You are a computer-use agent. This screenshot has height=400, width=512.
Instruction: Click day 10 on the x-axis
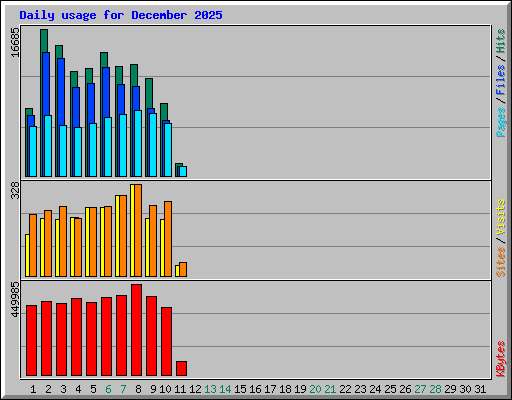click(x=165, y=389)
